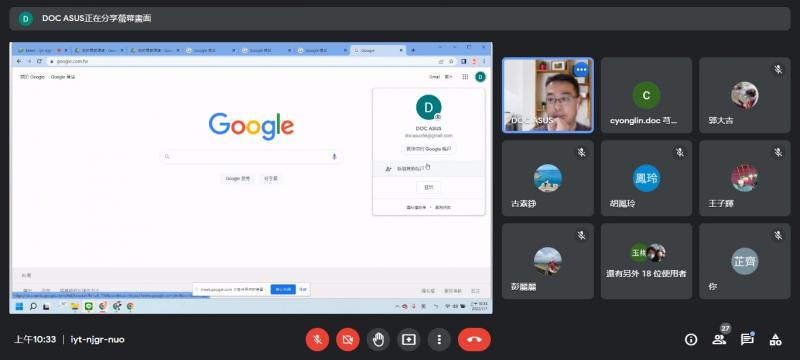The height and width of the screenshot is (360, 800).
Task: Open Chrome three-dot menu in shared screen
Action: tap(484, 61)
